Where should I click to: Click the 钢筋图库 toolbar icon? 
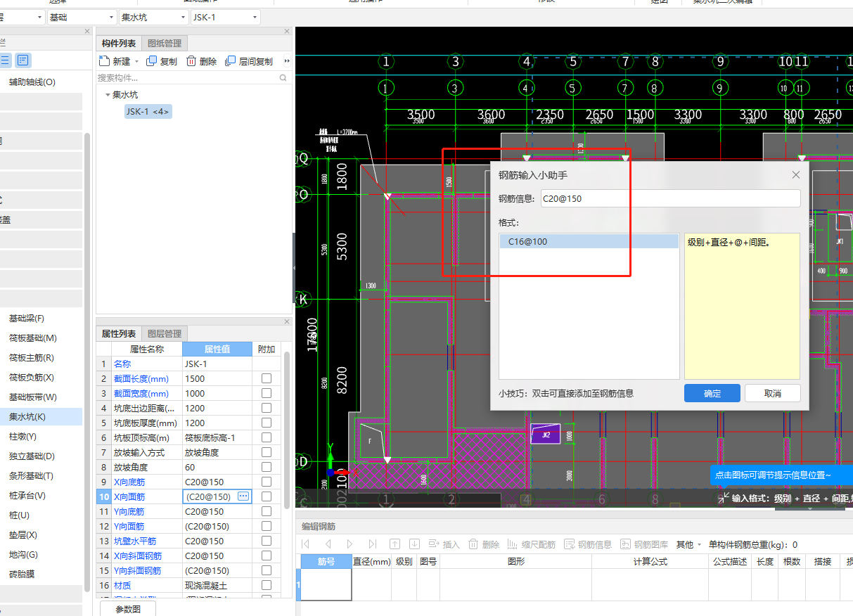(626, 544)
